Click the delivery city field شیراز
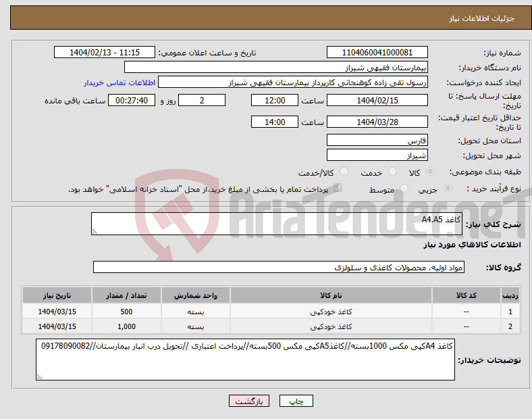Image resolution: width=532 pixels, height=419 pixels. (377, 155)
